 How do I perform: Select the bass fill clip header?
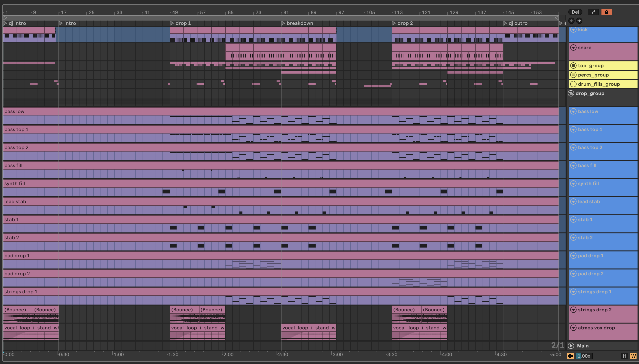[x=281, y=165]
